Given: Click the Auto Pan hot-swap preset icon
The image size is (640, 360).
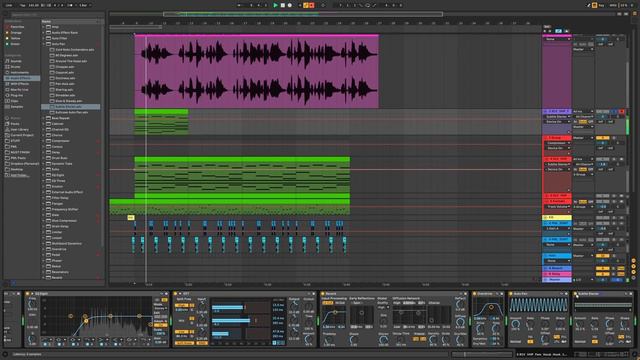Looking at the screenshot, I should tap(561, 294).
